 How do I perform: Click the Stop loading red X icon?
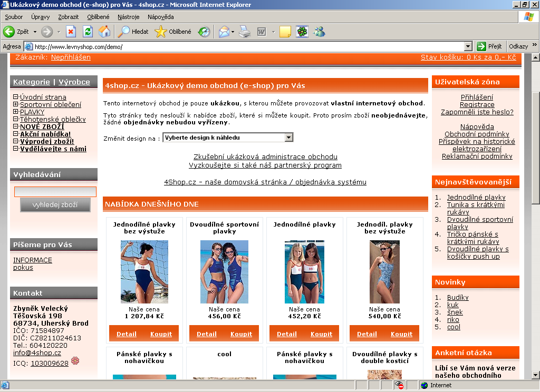pos(71,32)
